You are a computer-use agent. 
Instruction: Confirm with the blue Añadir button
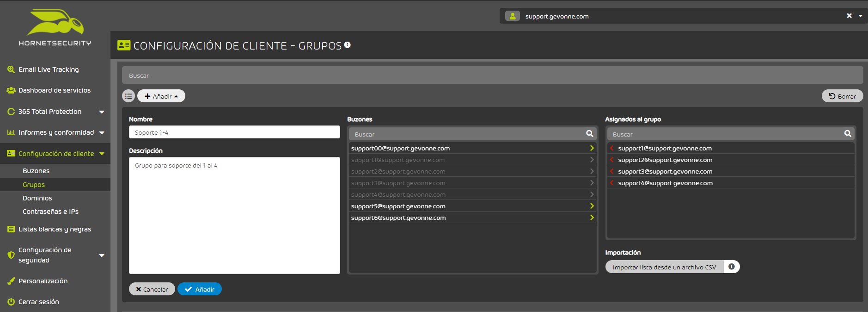tap(200, 289)
